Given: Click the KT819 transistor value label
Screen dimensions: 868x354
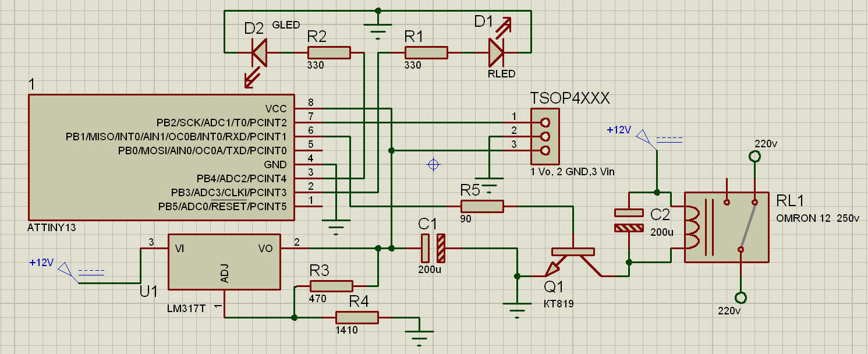Looking at the screenshot, I should click(x=559, y=304).
